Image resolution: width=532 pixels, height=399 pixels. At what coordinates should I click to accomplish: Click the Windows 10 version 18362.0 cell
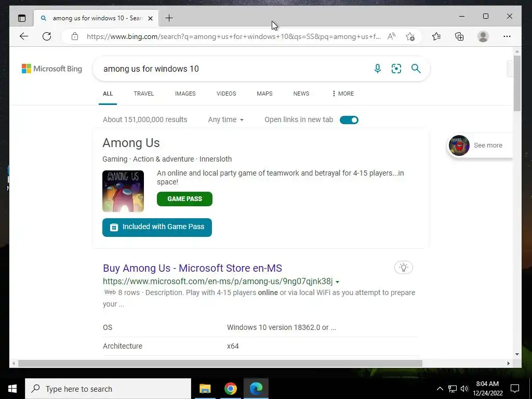click(281, 327)
